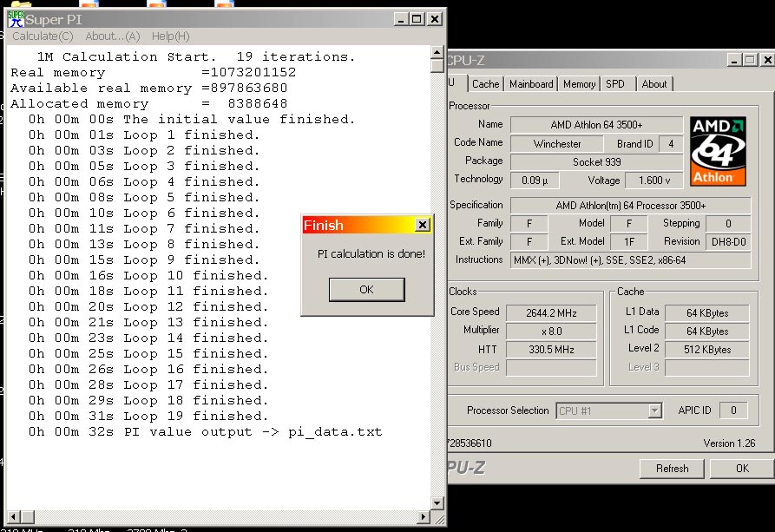Viewport: 775px width, 532px height.
Task: Click the L1 Data value 64 KBytes
Action: tap(707, 313)
